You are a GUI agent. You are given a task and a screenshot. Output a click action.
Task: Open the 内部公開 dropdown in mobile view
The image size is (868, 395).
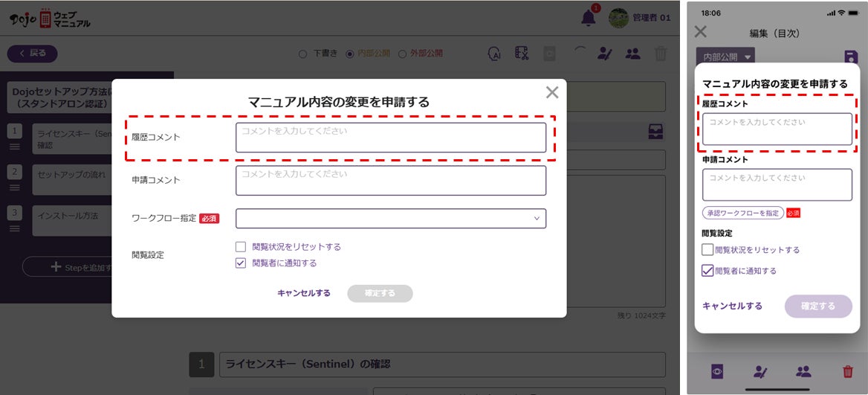pyautogui.click(x=725, y=57)
